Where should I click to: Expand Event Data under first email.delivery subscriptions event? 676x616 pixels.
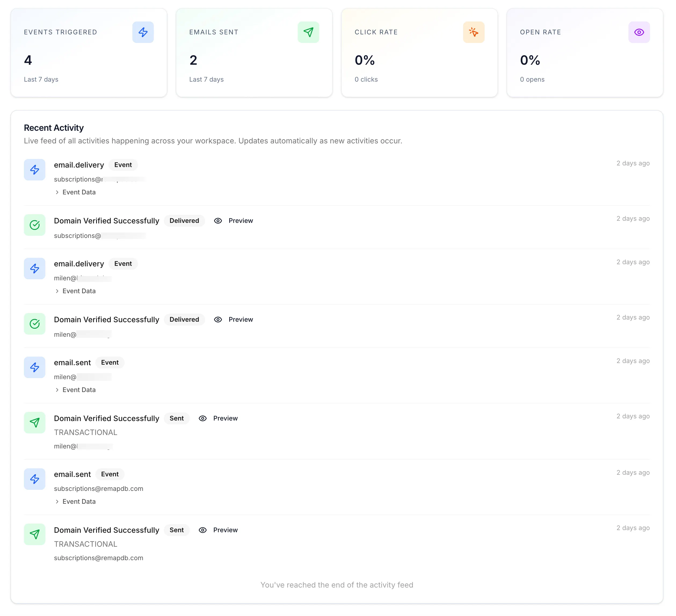pos(75,192)
